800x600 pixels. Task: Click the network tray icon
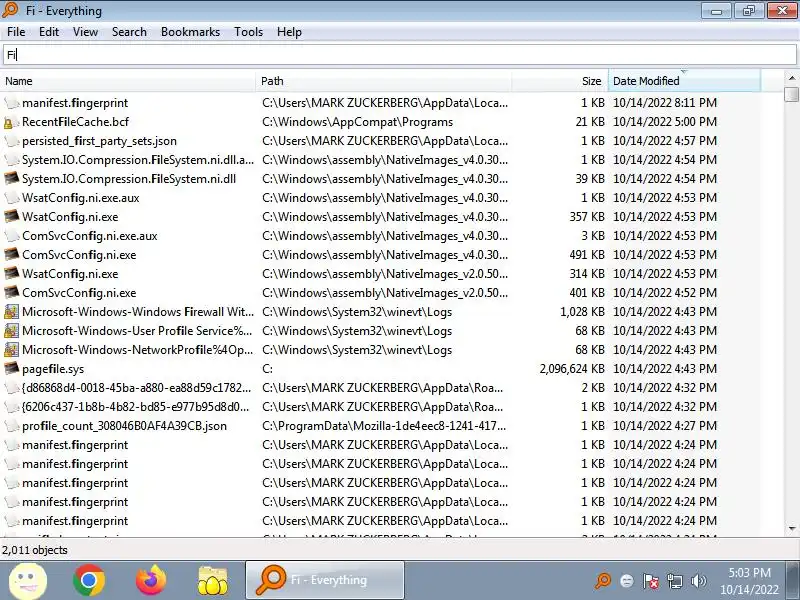coord(675,581)
